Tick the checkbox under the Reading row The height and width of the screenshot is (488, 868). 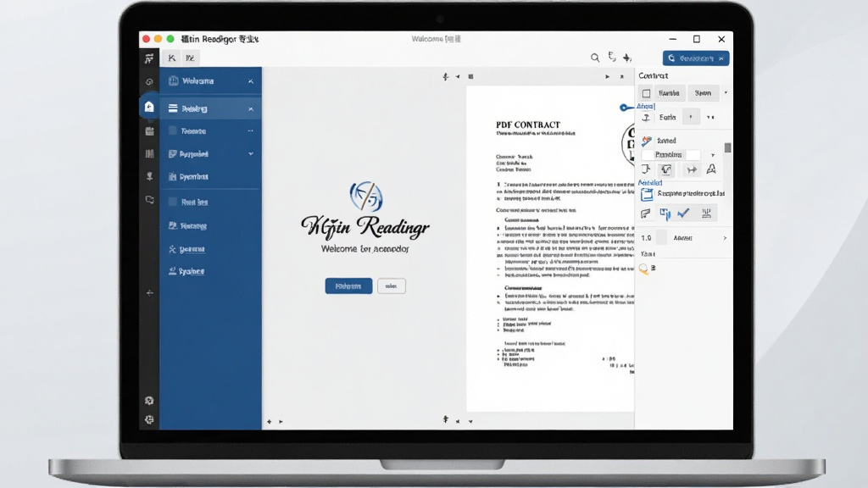click(x=173, y=130)
